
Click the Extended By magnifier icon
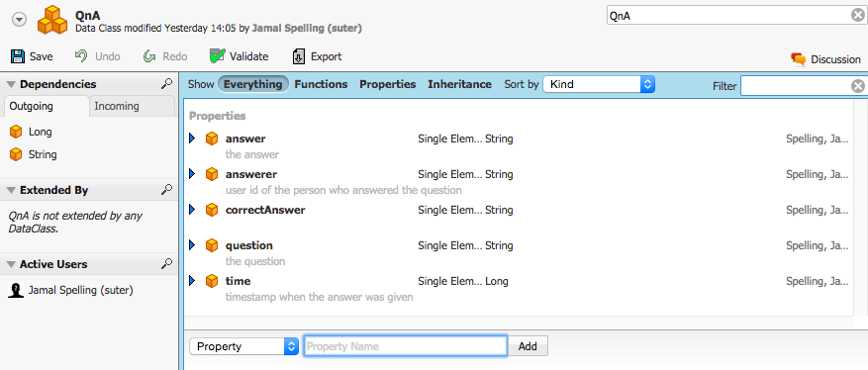(166, 190)
